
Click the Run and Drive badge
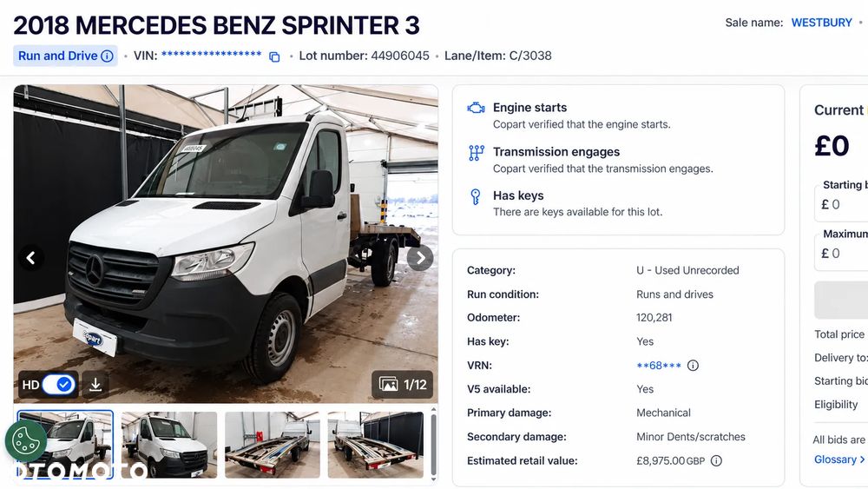[65, 56]
